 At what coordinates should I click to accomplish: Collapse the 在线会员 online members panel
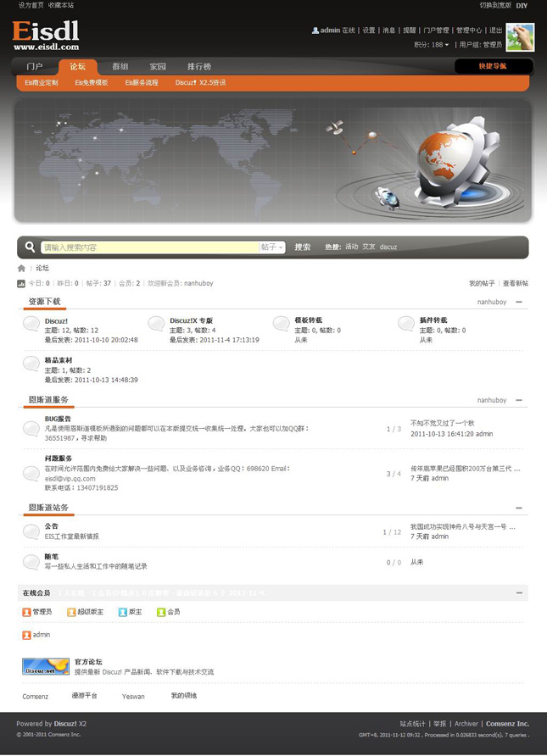tap(519, 592)
